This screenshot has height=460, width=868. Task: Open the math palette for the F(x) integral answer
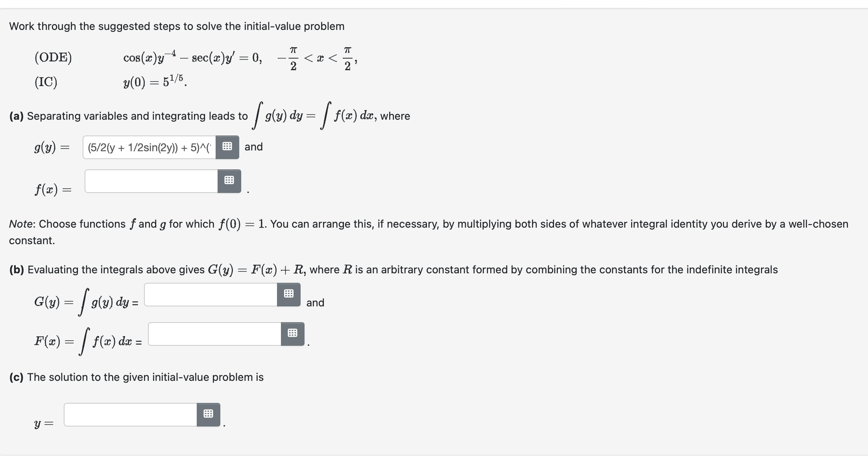pyautogui.click(x=293, y=333)
